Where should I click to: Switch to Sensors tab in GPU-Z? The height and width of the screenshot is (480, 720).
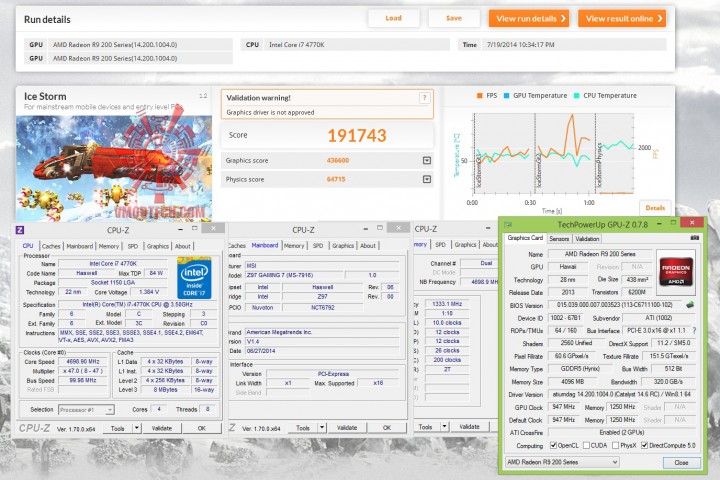[x=559, y=239]
